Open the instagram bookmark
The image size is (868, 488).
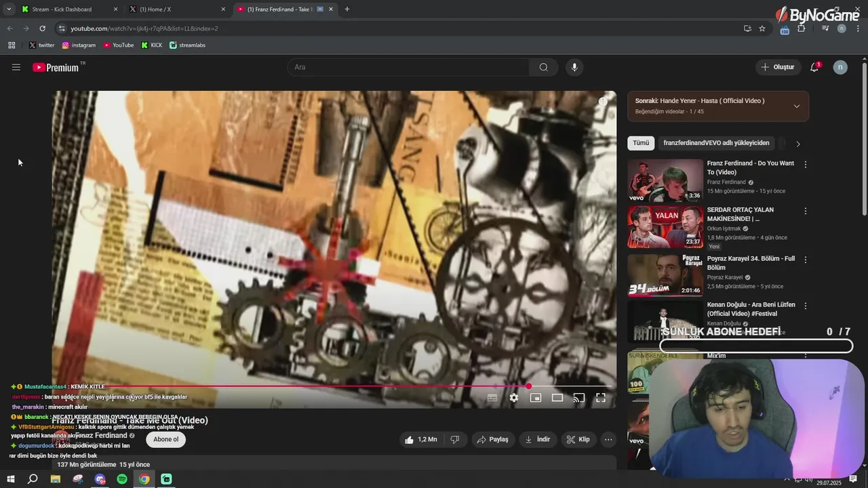click(79, 45)
